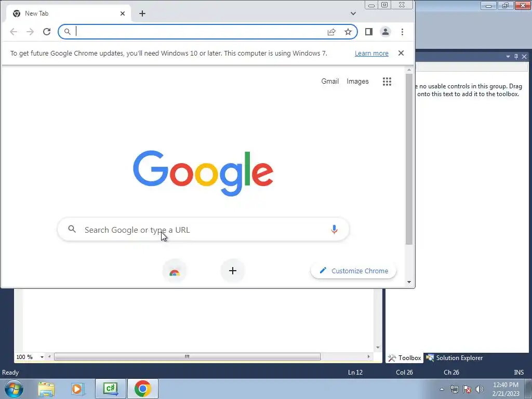Click the Ln 12 status indicator
The width and height of the screenshot is (532, 399).
click(x=355, y=373)
